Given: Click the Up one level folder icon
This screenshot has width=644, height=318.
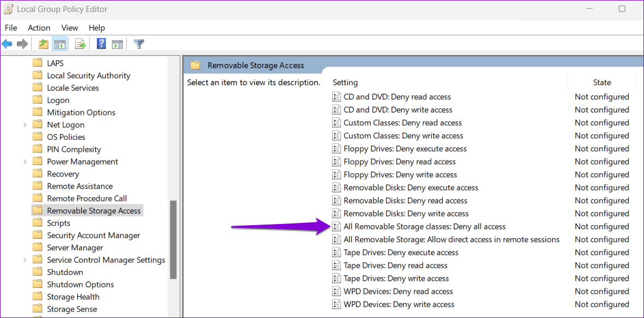Looking at the screenshot, I should click(x=43, y=44).
